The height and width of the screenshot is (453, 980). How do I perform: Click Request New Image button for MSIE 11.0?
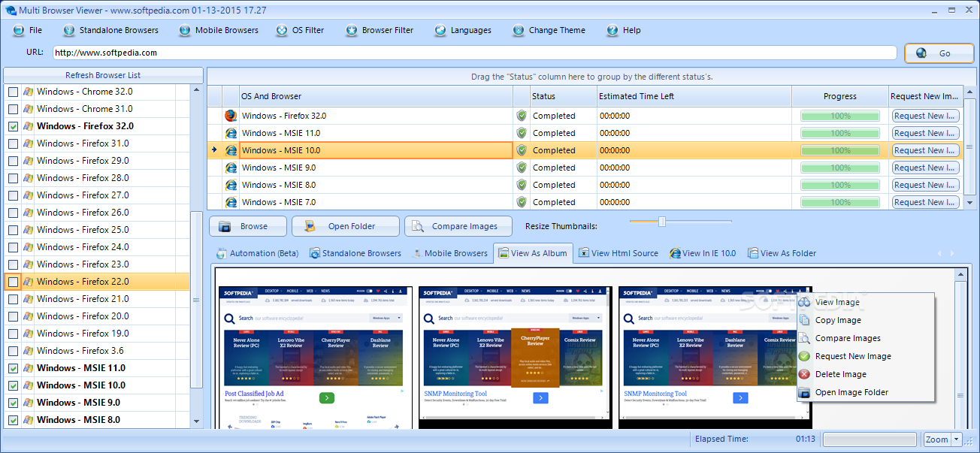(925, 133)
